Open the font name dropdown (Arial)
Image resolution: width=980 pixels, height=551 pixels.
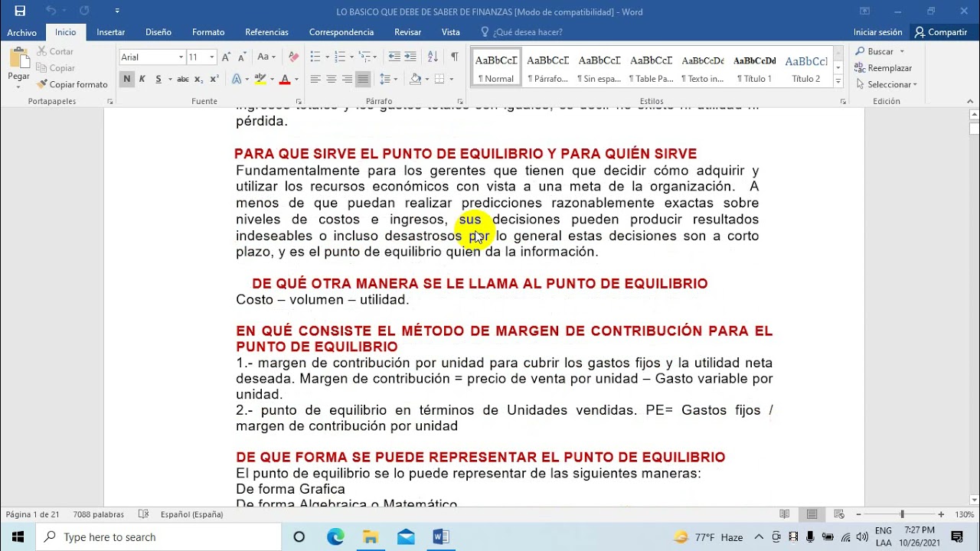[181, 57]
